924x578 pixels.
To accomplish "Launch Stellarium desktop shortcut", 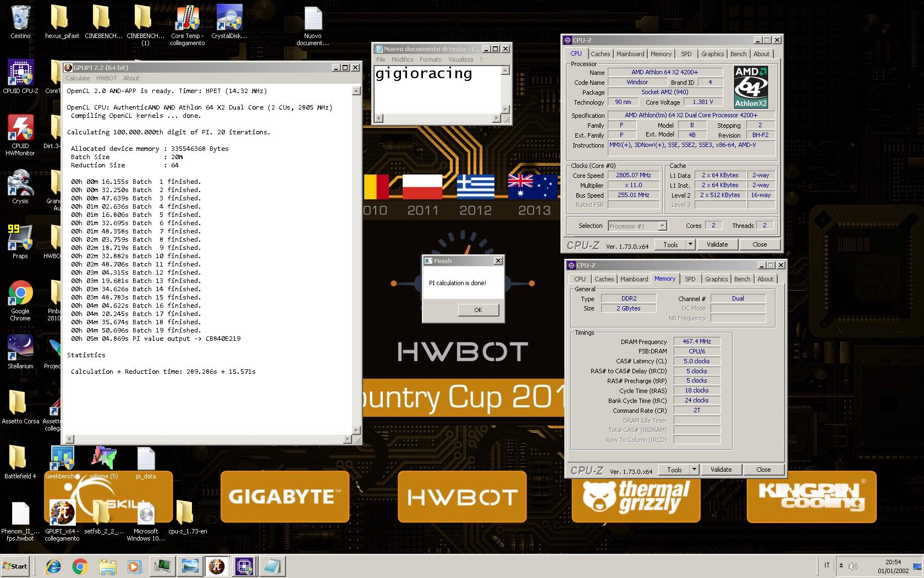I will [20, 352].
